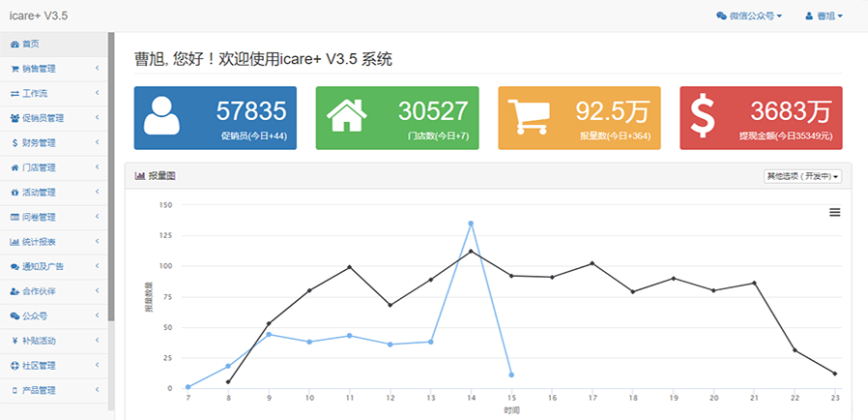The image size is (868, 420).
Task: Click the 时间 x-axis label
Action: [511, 410]
